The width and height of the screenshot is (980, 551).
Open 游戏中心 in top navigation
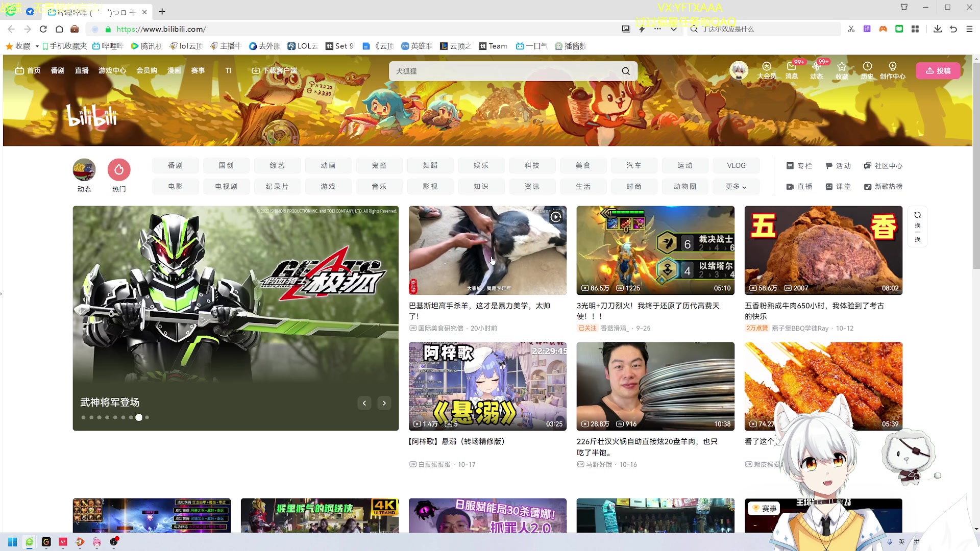[112, 70]
